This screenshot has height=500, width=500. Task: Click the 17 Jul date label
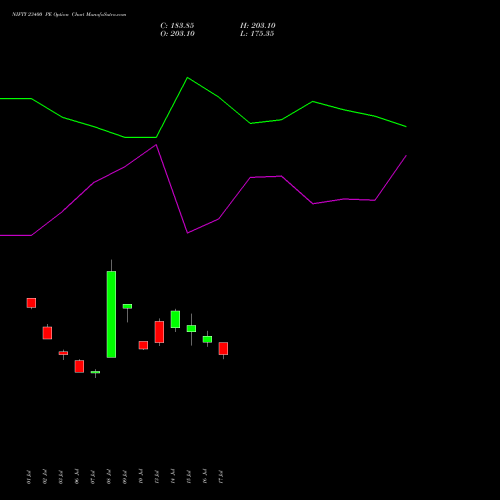pos(221,477)
